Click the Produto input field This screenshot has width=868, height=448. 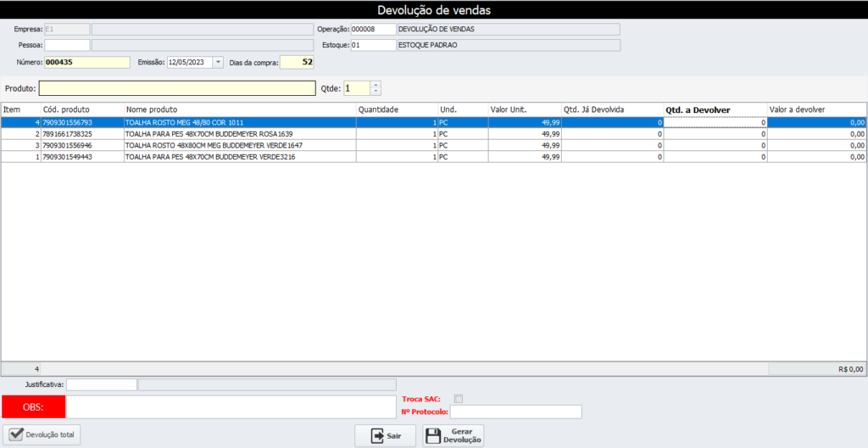[x=176, y=88]
